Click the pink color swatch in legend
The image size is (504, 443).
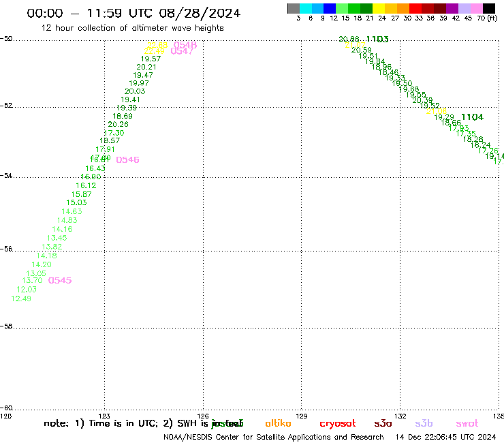pos(477,8)
